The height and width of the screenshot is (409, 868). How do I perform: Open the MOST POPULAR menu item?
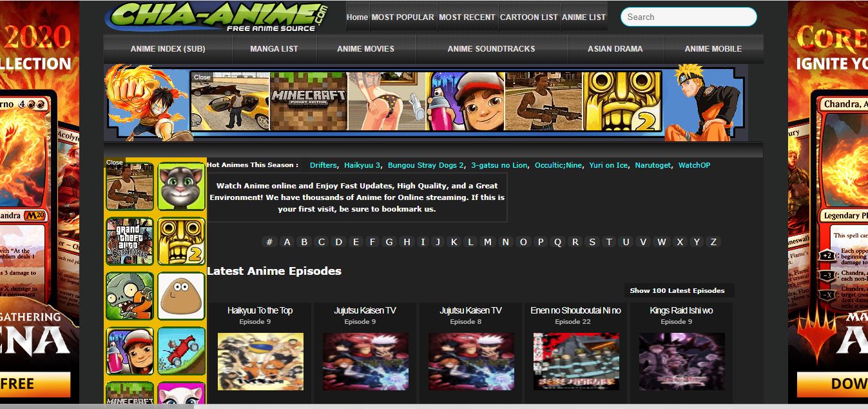(x=403, y=17)
